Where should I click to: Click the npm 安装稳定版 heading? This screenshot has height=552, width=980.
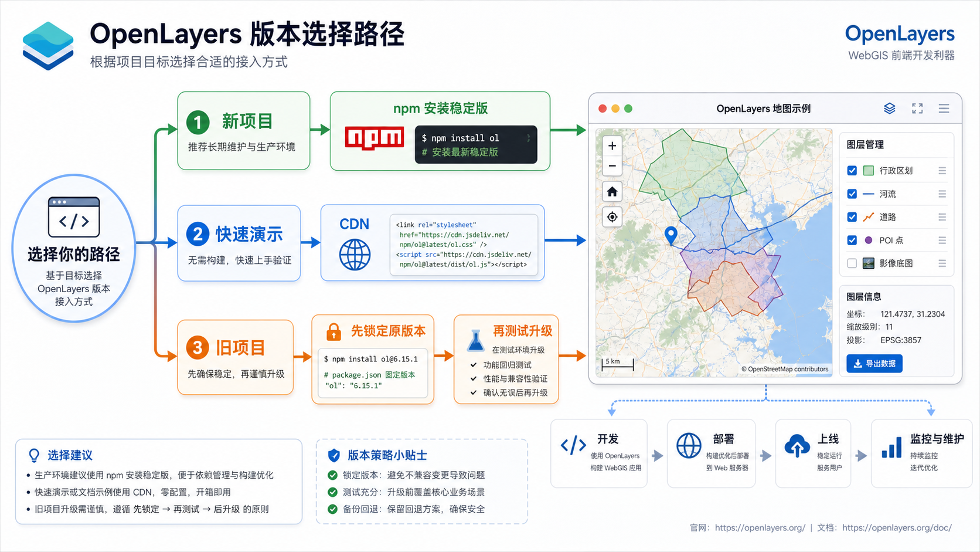[440, 109]
